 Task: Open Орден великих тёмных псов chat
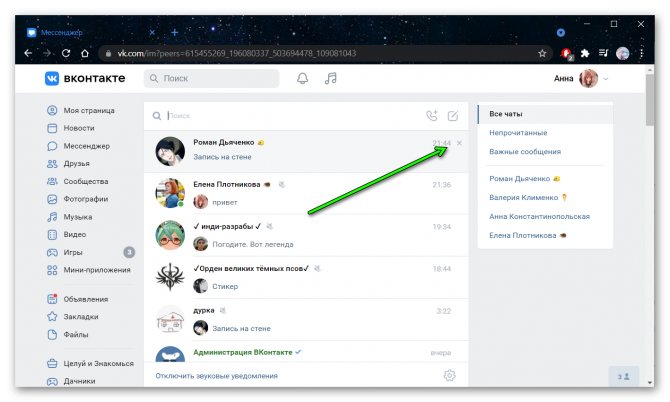point(306,278)
